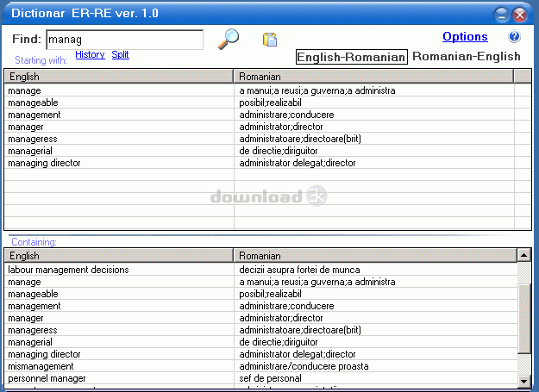Close the Dictionar ER-RE window
The width and height of the screenshot is (539, 392).
point(520,15)
